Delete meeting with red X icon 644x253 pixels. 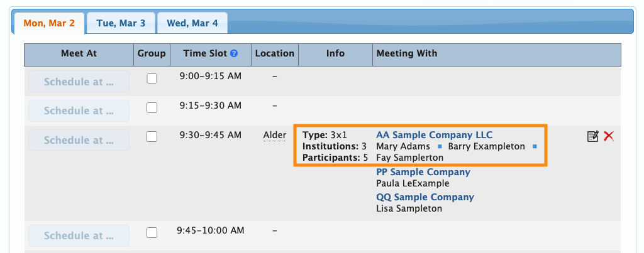(608, 136)
